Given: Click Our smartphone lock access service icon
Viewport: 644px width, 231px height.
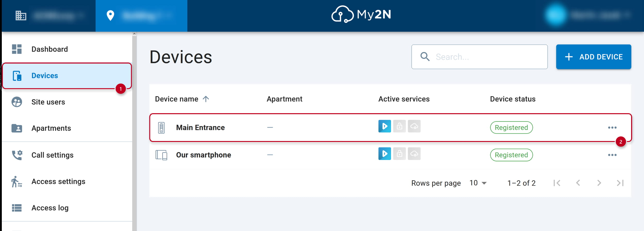Looking at the screenshot, I should [400, 154].
